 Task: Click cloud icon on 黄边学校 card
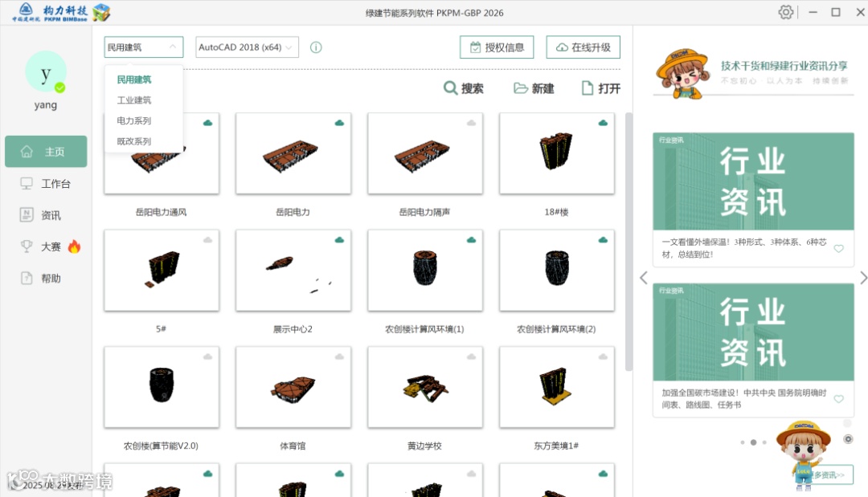coord(471,356)
